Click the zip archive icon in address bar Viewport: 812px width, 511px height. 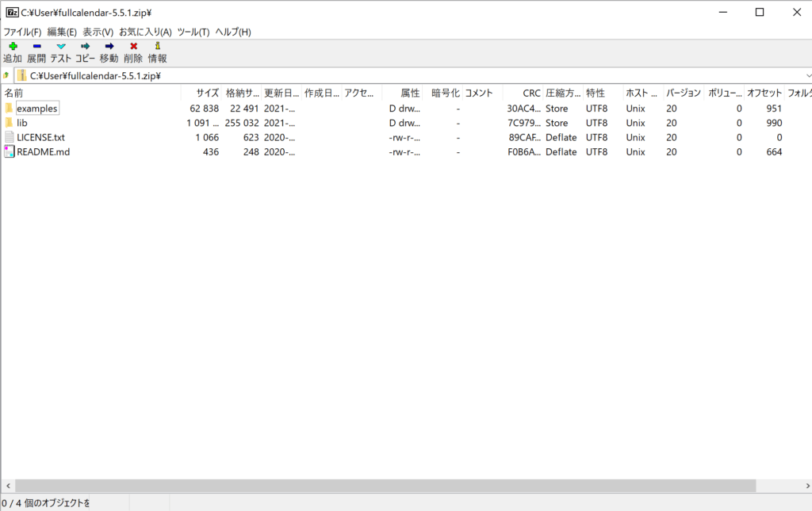tap(21, 76)
